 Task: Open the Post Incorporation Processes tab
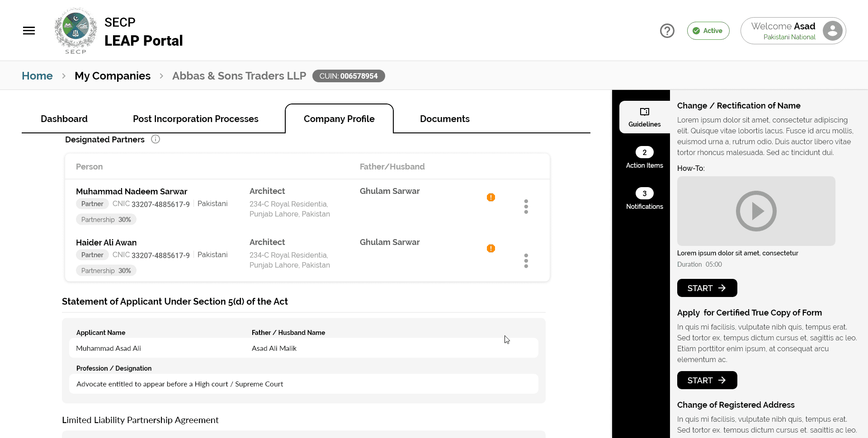pos(195,118)
